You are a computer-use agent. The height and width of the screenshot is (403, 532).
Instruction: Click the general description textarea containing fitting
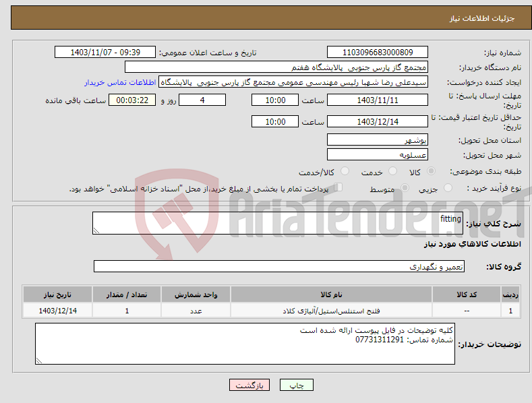278,223
